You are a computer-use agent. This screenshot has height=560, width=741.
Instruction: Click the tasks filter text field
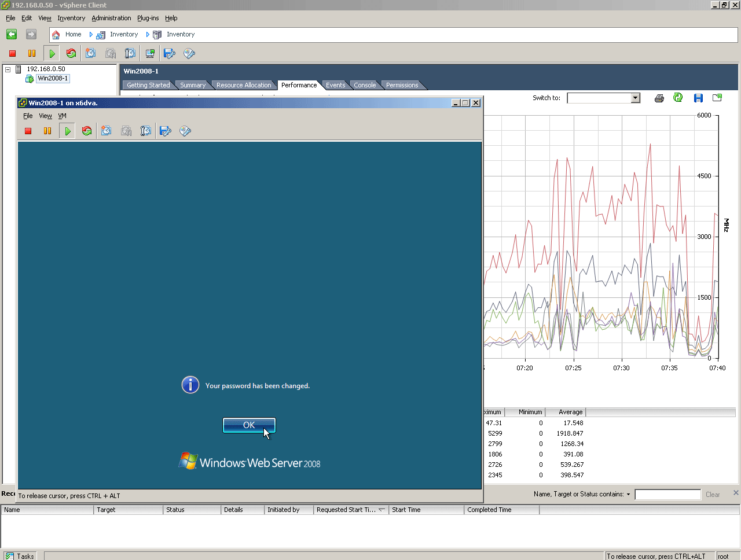click(667, 495)
